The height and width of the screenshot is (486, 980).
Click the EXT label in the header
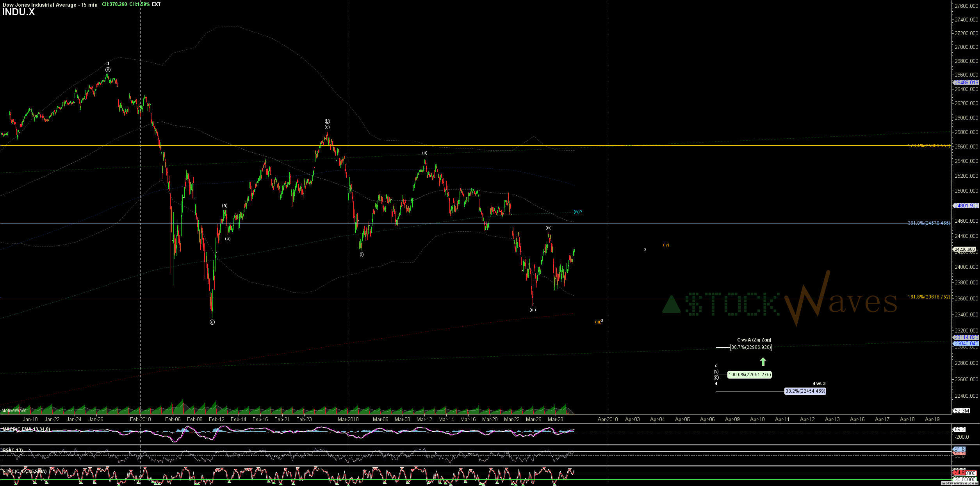pos(156,4)
